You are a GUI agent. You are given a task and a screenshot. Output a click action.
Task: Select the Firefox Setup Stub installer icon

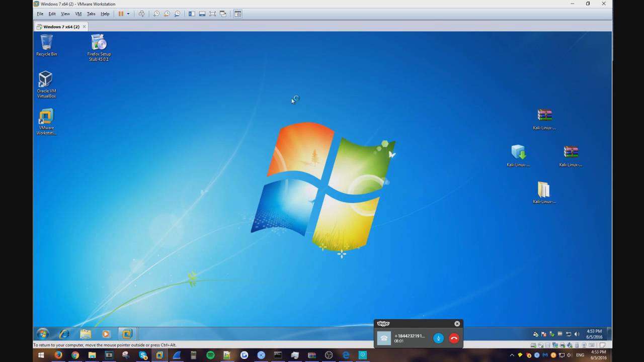(x=99, y=48)
